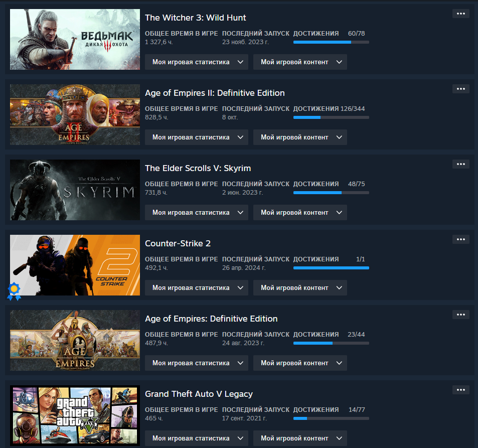Expand 'Моя игровая статистика' for Counter-Strike 2
This screenshot has height=448, width=478.
pos(196,288)
